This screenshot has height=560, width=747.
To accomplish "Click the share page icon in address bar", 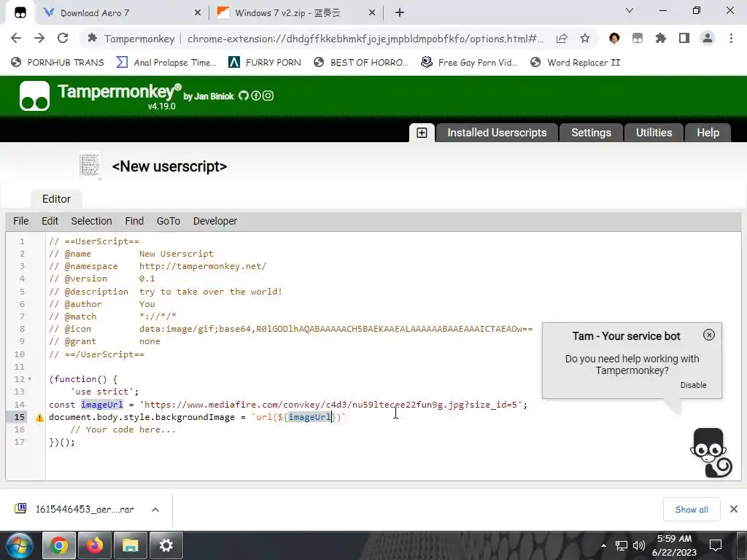I will pyautogui.click(x=562, y=39).
